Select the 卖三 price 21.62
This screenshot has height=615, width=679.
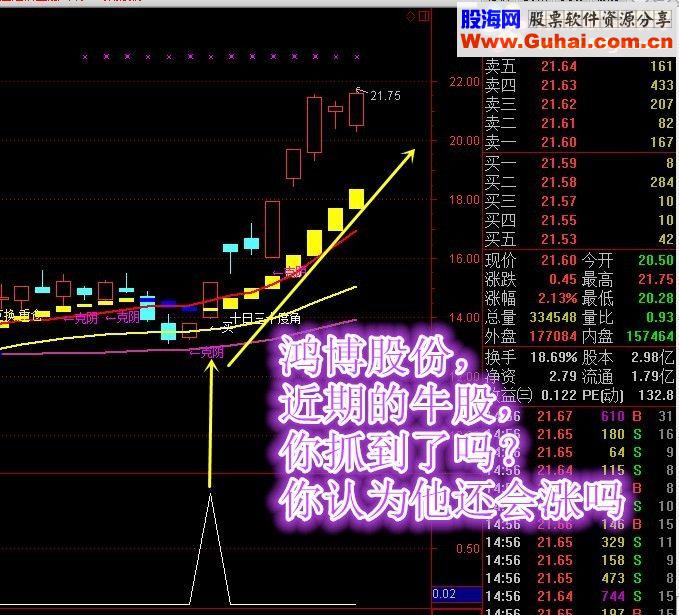tap(559, 104)
